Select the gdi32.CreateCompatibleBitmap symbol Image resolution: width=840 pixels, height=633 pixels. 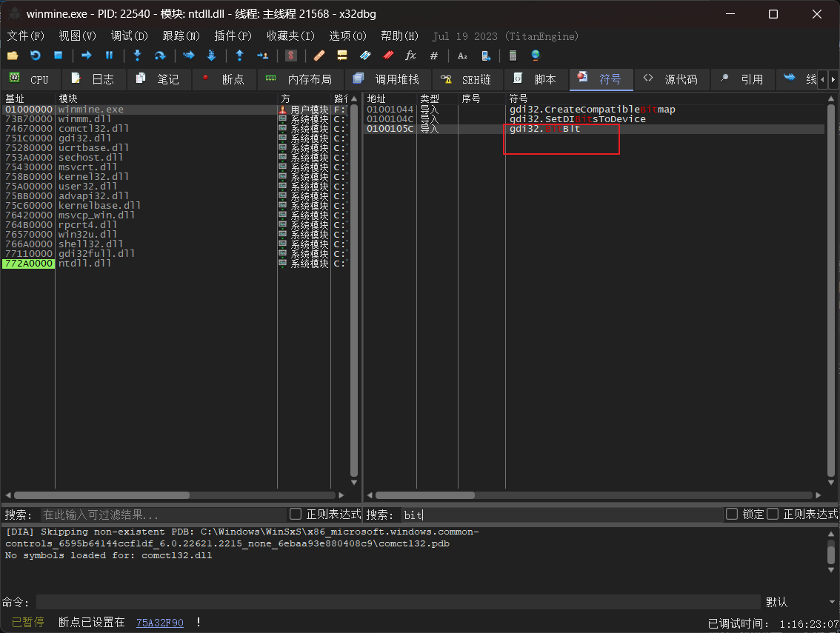pyautogui.click(x=594, y=110)
